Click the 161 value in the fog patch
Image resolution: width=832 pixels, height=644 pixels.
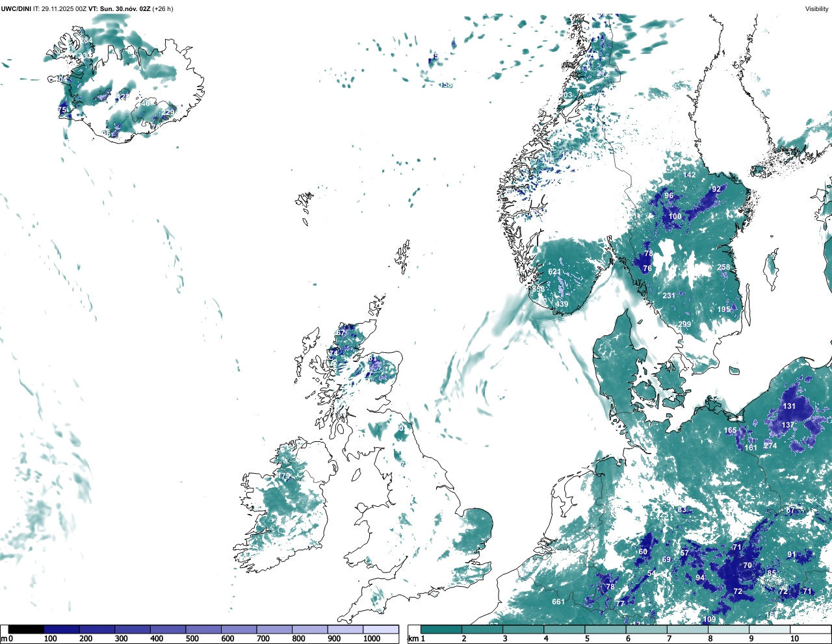click(x=751, y=447)
